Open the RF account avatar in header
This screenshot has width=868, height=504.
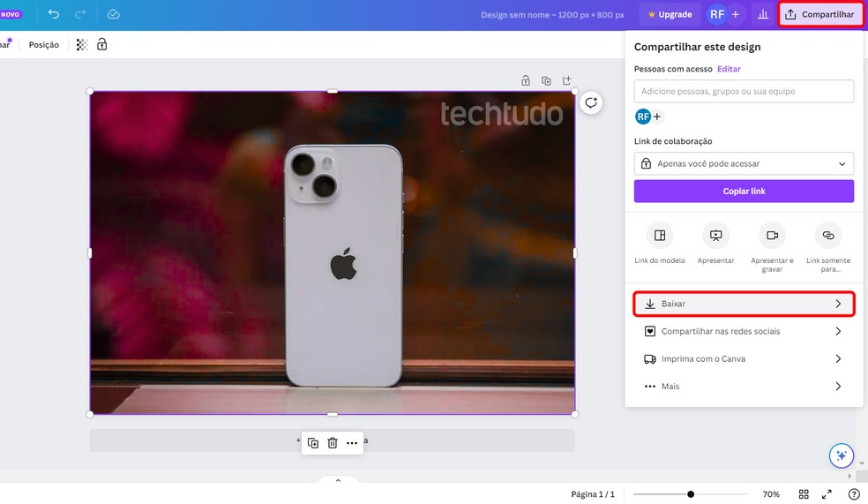coord(717,14)
